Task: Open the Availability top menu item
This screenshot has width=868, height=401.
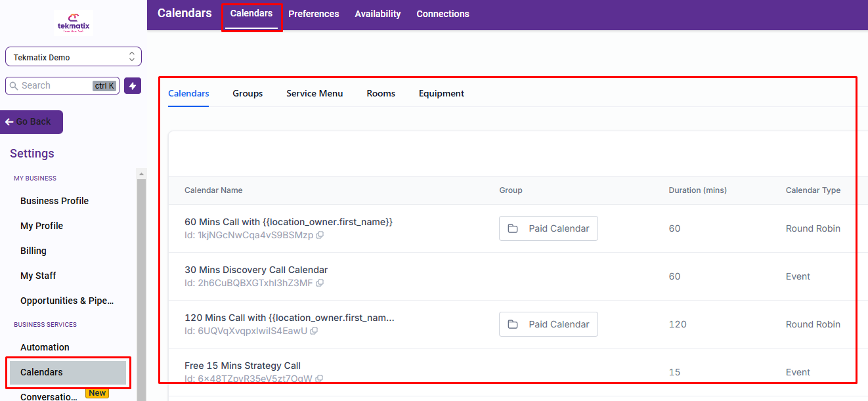Action: click(378, 14)
